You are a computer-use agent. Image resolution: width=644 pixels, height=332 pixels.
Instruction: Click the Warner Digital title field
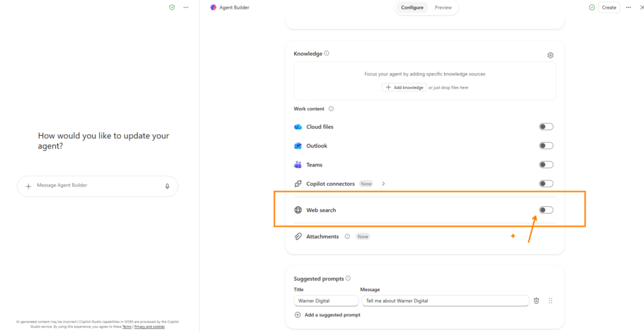coord(326,301)
